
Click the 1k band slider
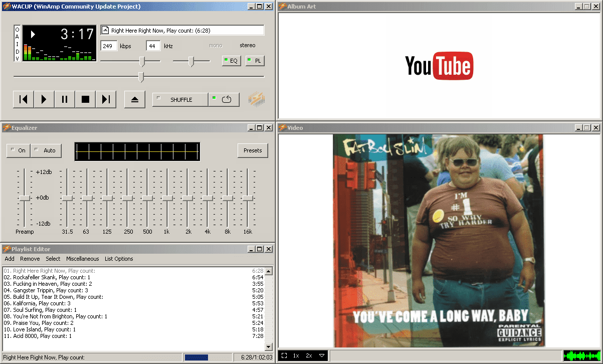click(167, 198)
